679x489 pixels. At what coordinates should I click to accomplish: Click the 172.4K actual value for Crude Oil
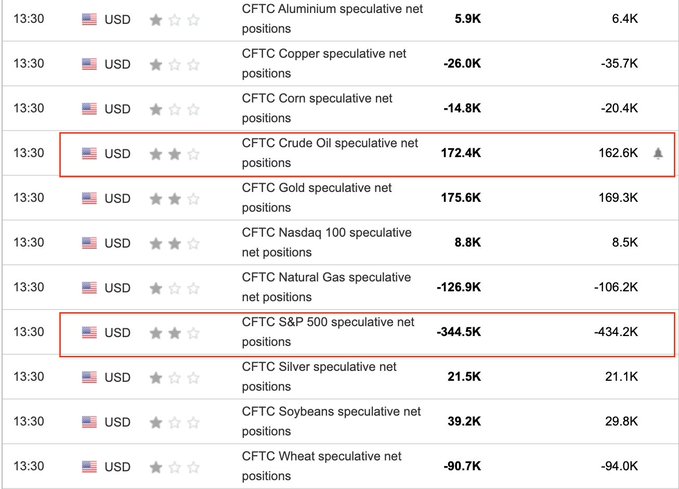[460, 153]
